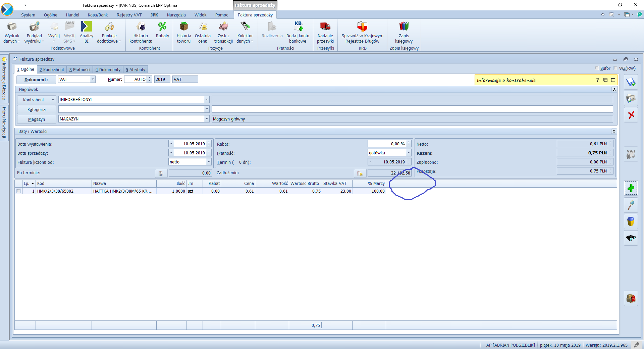This screenshot has height=349, width=644.
Task: Toggle the WZ(RW) checkbox
Action: [616, 68]
